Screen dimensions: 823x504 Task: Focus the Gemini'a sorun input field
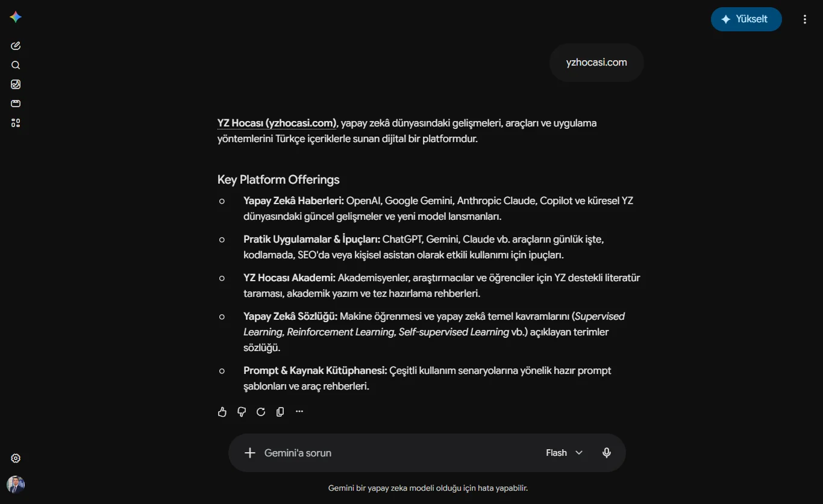click(398, 453)
